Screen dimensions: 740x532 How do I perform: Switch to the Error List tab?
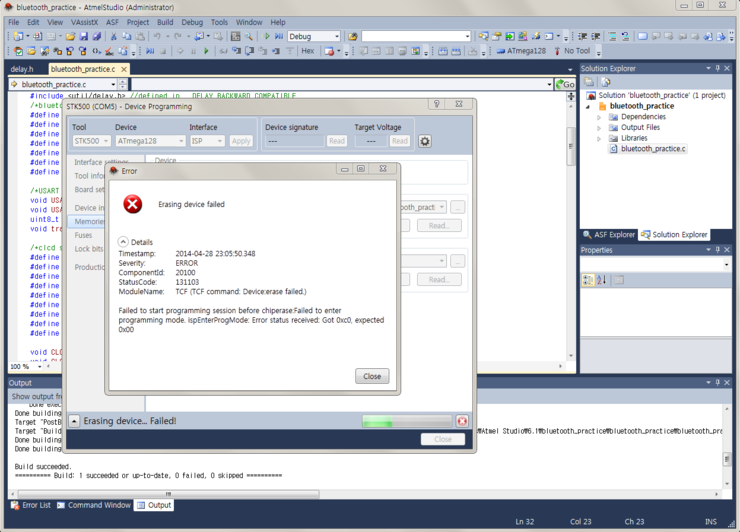point(31,505)
